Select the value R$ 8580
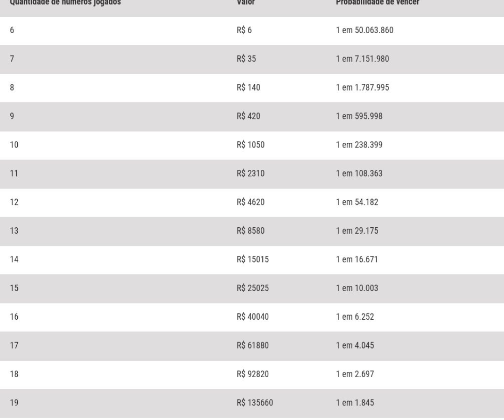The height and width of the screenshot is (420, 504). [251, 231]
